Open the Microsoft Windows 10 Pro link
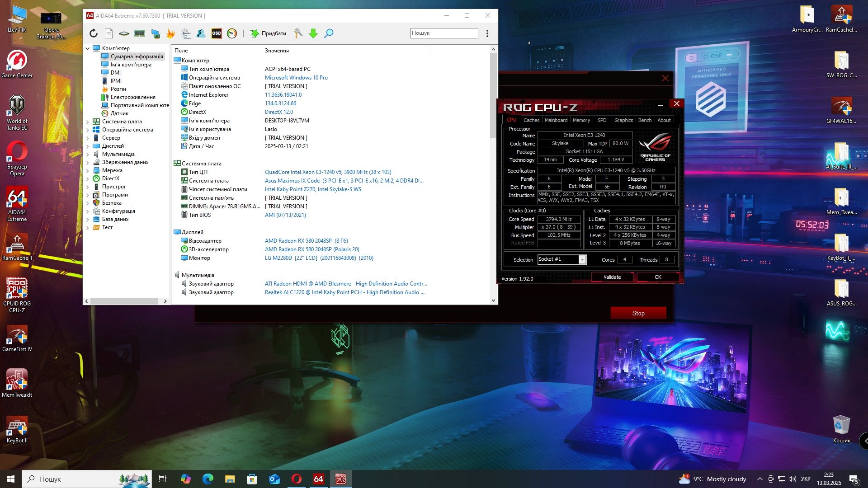Screen dimensions: 868x488 pyautogui.click(x=296, y=78)
